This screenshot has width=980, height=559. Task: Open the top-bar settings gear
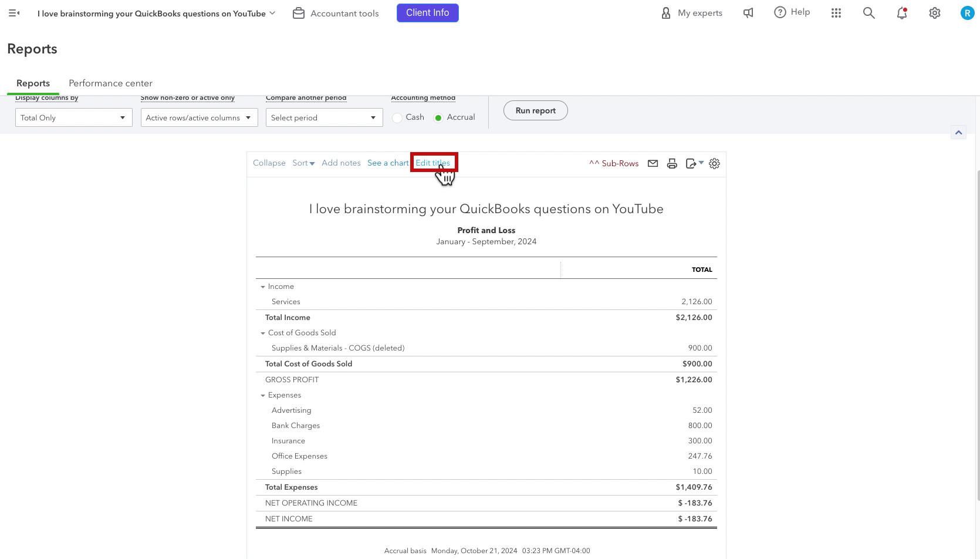935,13
